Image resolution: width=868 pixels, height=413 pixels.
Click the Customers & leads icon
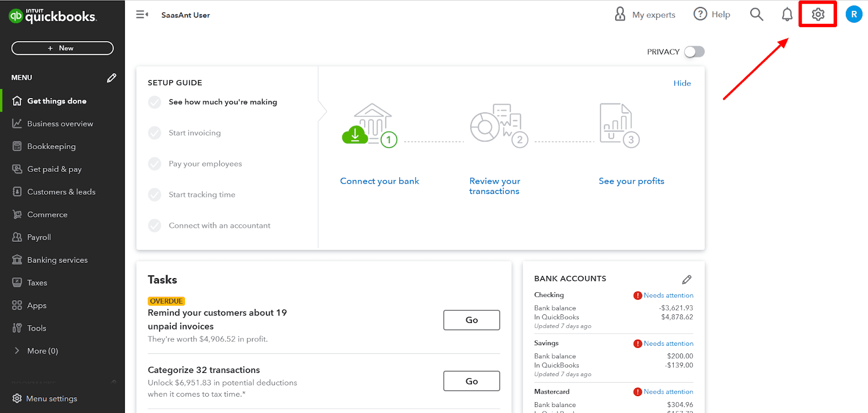tap(17, 192)
